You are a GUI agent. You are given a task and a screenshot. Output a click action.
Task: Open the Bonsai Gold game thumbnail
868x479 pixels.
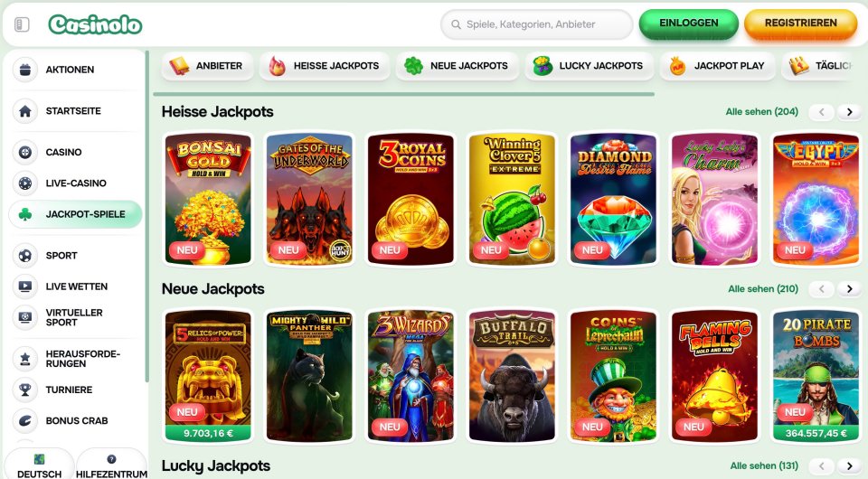click(x=208, y=199)
